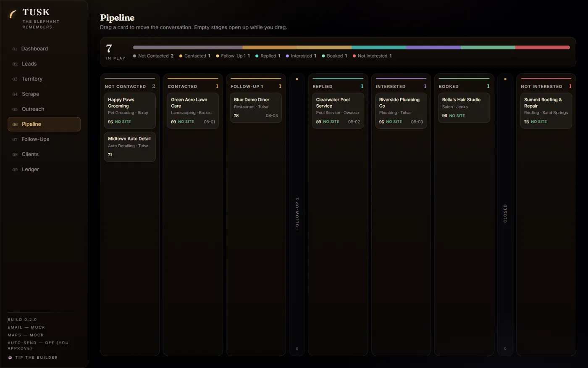Click the REPLIED column header
The width and height of the screenshot is (588, 368).
(x=338, y=86)
